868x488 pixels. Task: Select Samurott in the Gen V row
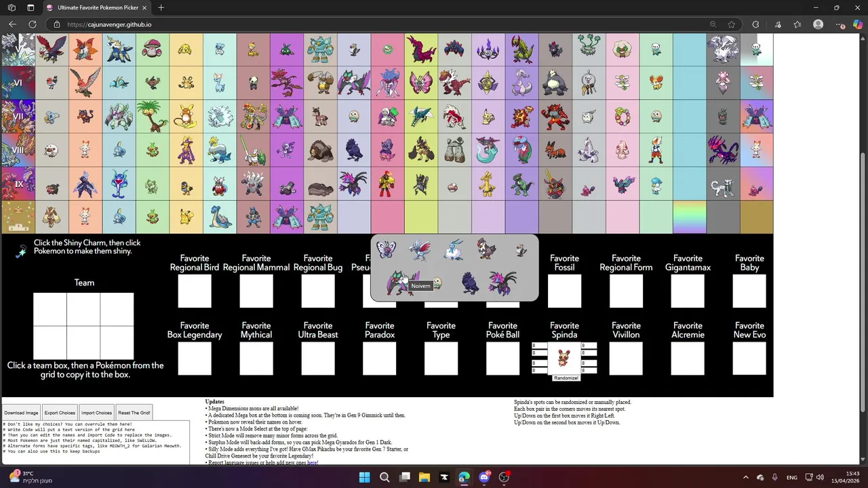point(119,49)
